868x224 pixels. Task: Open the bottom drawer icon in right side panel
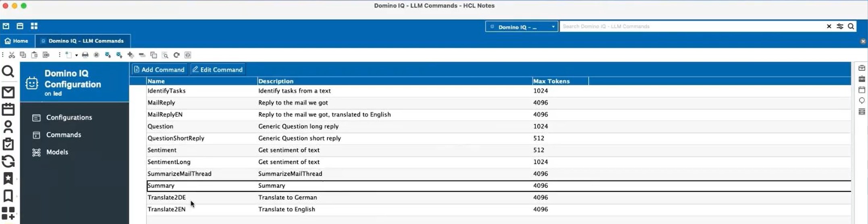[x=862, y=112]
